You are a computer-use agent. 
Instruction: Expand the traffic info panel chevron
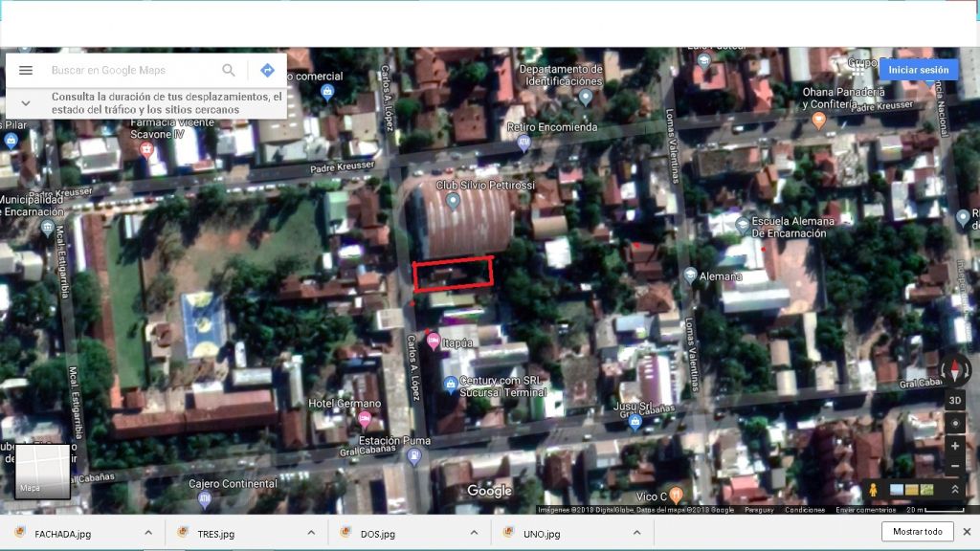pos(26,103)
